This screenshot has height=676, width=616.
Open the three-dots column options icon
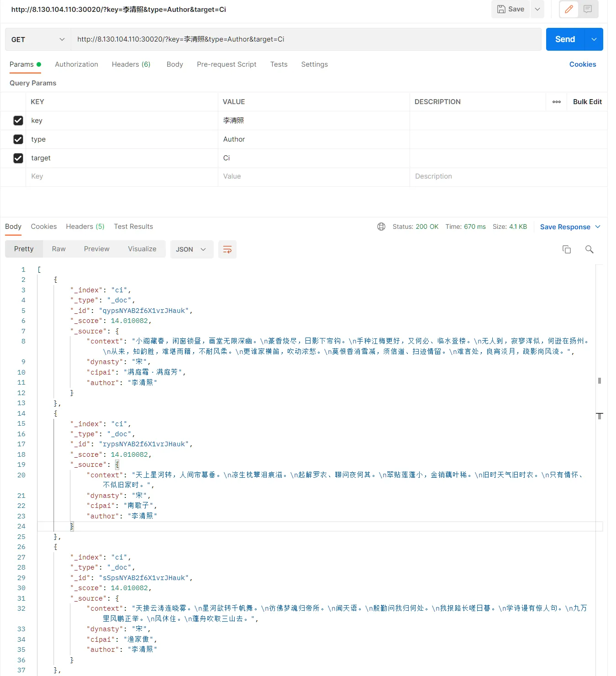coord(557,102)
